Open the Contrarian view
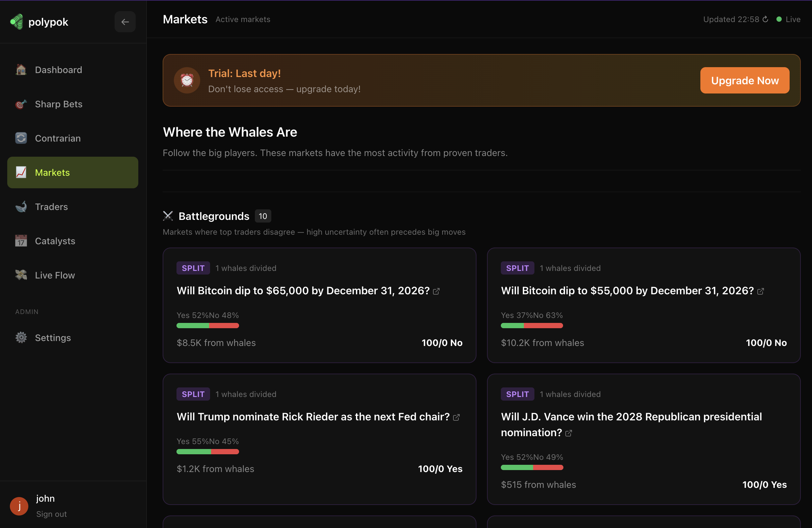The width and height of the screenshot is (812, 528). (57, 138)
